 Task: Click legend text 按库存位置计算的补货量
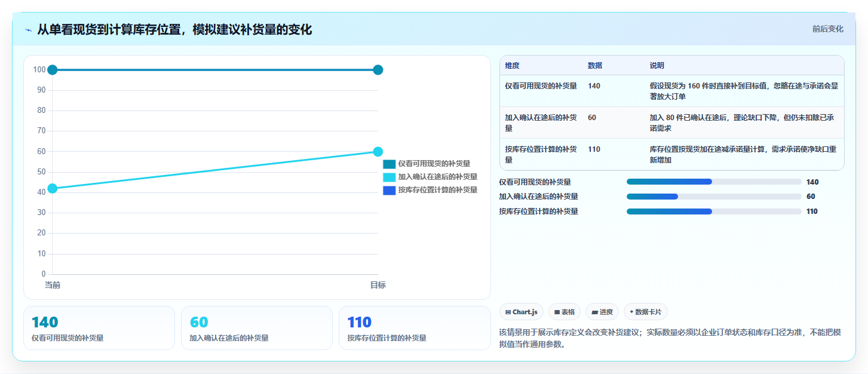coord(438,190)
